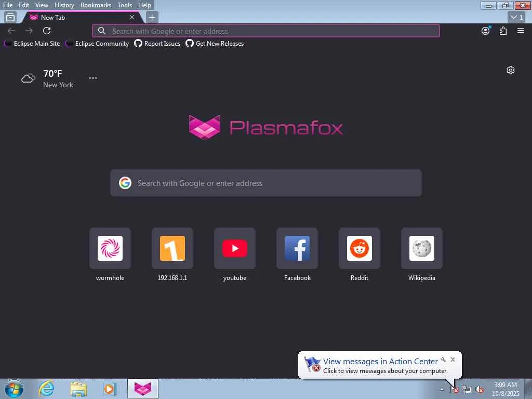Expand the list all tabs chevron
Viewport: 532px width, 399px height.
coord(517,17)
